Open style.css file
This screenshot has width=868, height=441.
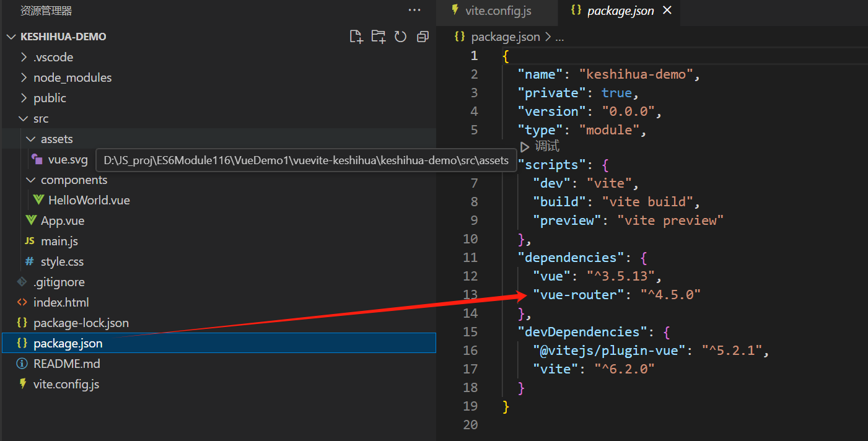pos(218,261)
